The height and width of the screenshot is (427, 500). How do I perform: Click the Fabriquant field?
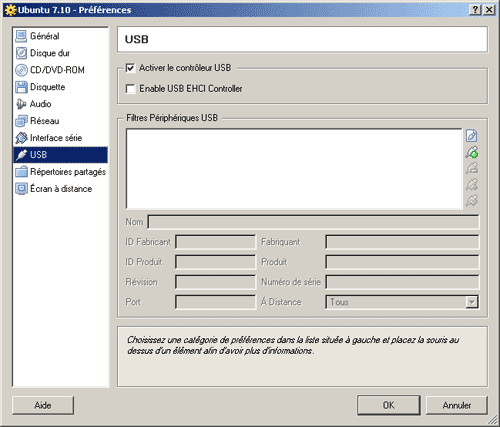402,242
